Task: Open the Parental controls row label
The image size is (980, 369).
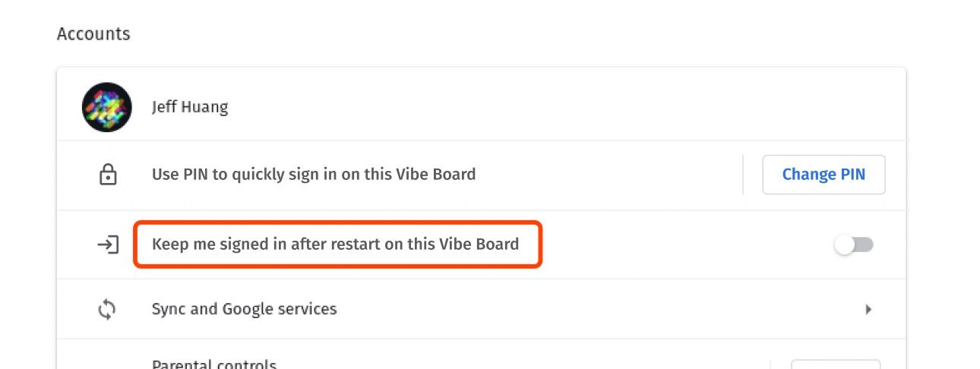Action: [x=213, y=364]
